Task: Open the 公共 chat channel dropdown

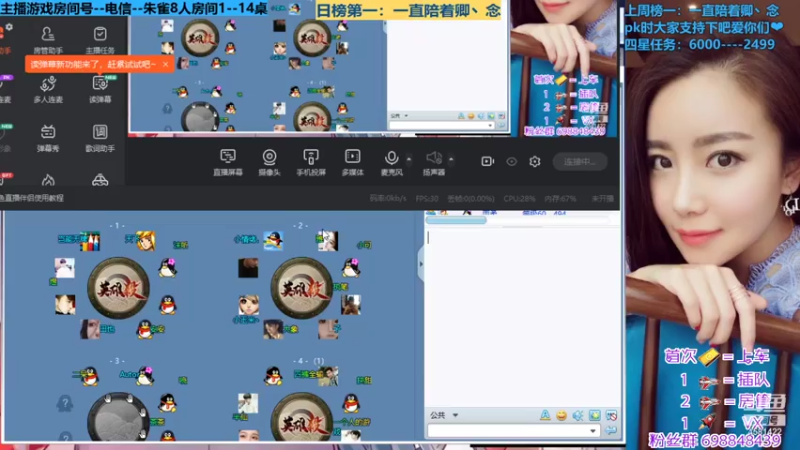Action: 444,415
